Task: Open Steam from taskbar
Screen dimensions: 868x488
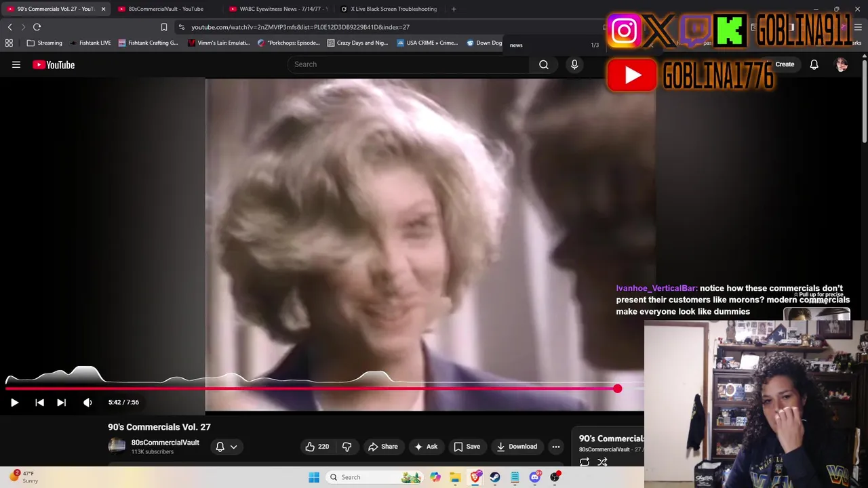Action: pos(495,477)
